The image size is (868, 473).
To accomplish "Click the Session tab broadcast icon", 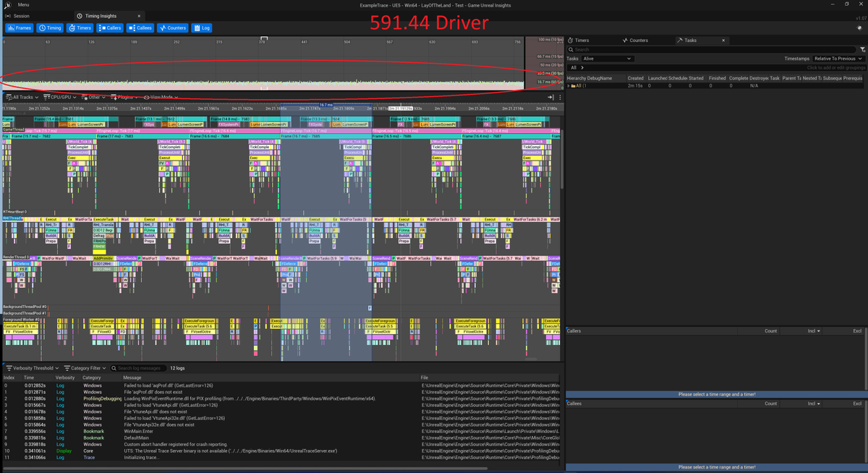I will click(x=8, y=15).
